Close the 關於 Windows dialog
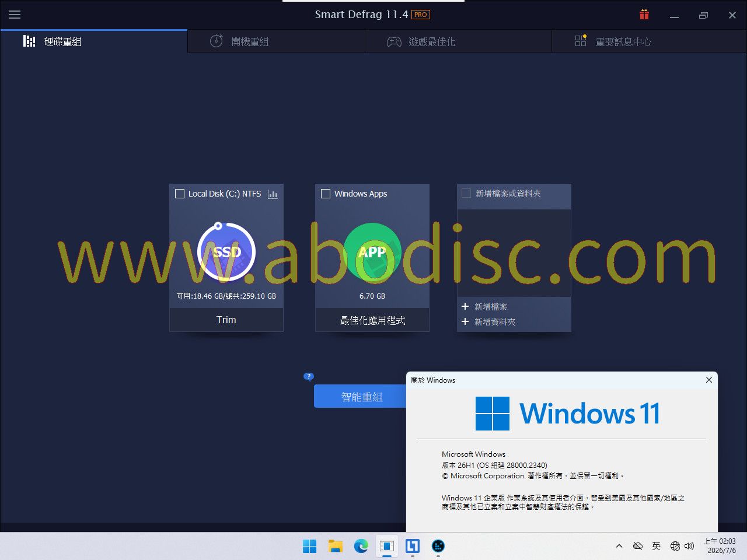This screenshot has height=560, width=747. coord(709,380)
